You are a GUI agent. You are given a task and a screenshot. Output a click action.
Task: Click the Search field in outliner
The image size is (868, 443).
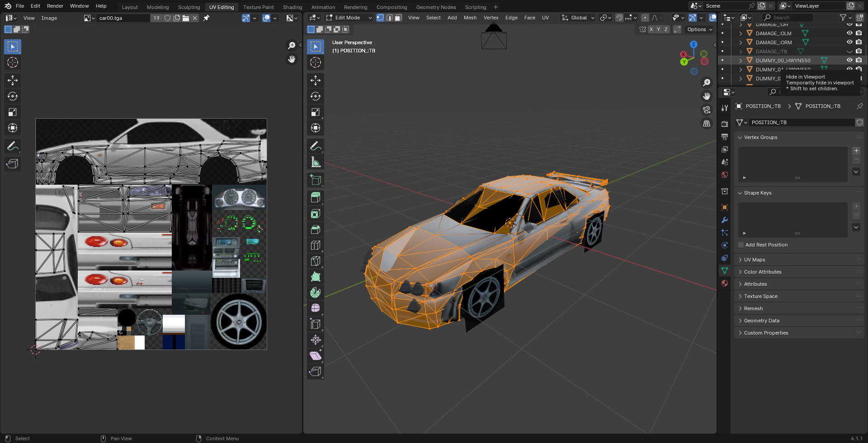point(788,18)
